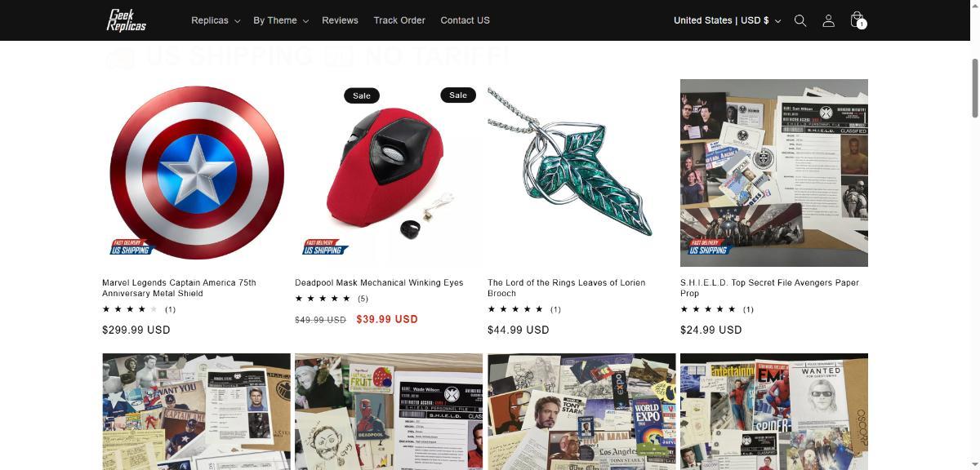Screen dimensions: 980x470
Task: Open the shopping cart icon
Action: (x=857, y=20)
